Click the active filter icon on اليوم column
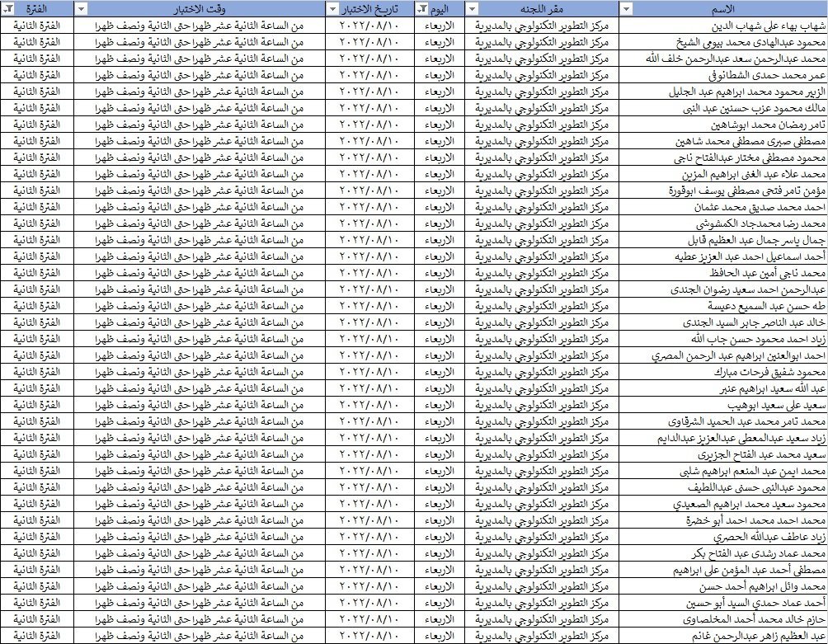Image resolution: width=828 pixels, height=644 pixels. coord(422,9)
